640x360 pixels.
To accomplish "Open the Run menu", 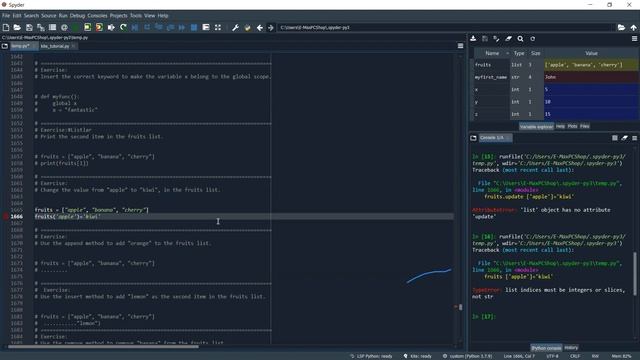I will tap(63, 16).
